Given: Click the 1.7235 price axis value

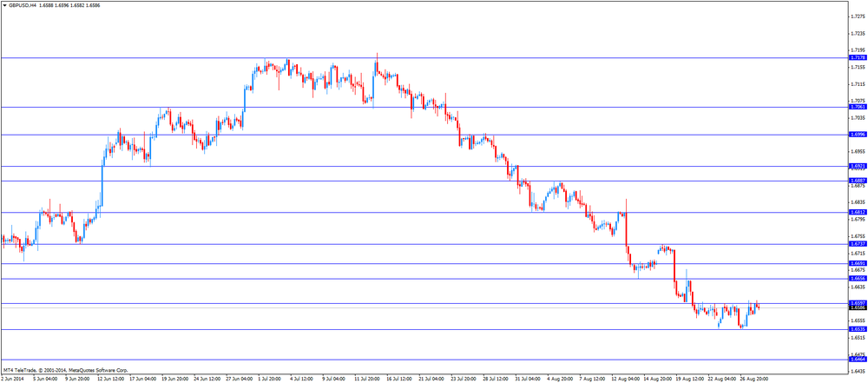Looking at the screenshot, I should pyautogui.click(x=857, y=33).
